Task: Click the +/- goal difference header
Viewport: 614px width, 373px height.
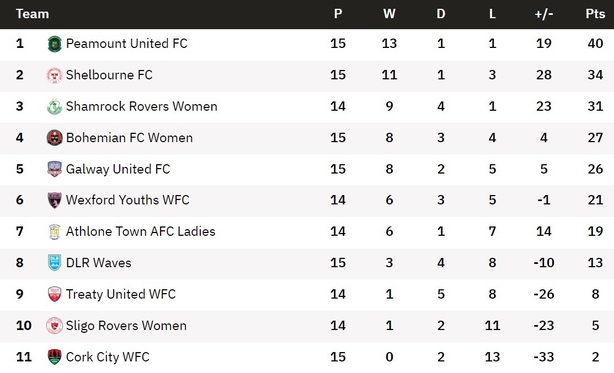Action: (544, 14)
